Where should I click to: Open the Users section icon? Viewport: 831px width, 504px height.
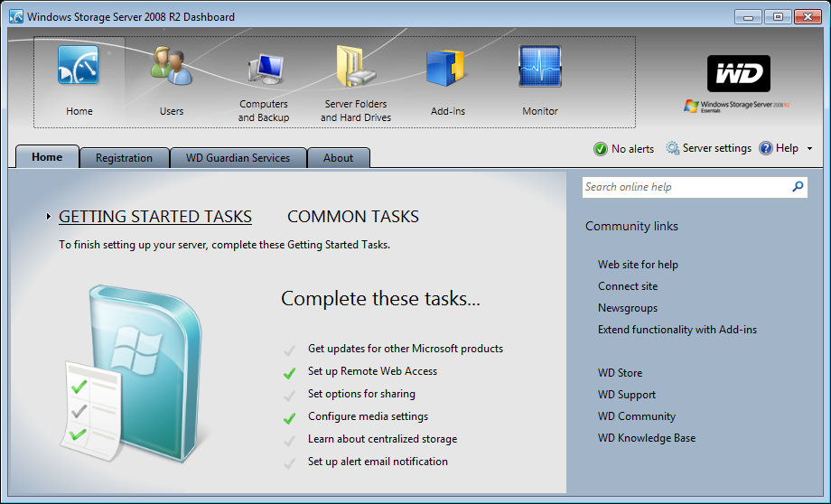coord(171,66)
